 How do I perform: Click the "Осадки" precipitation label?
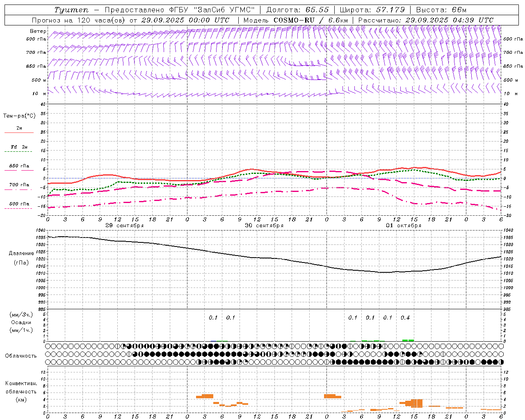click(x=21, y=322)
